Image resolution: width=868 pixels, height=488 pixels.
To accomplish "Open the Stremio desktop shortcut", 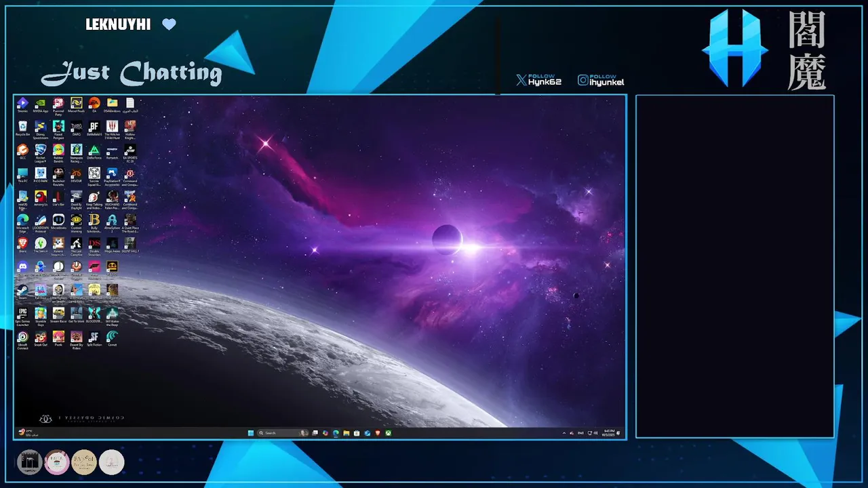I will point(22,105).
